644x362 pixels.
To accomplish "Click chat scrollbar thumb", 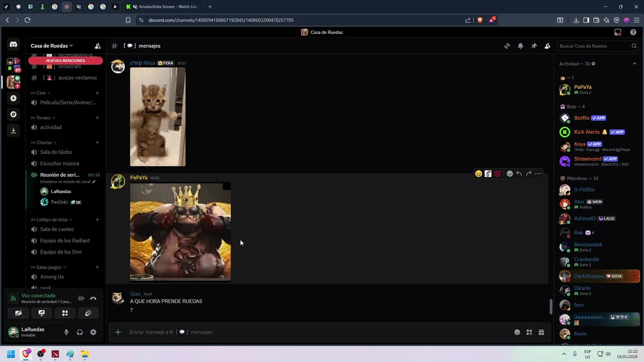I will coord(551,306).
